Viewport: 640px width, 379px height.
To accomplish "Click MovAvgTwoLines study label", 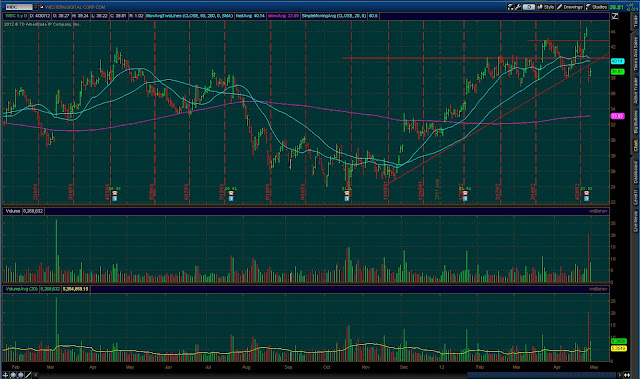I will [x=190, y=16].
